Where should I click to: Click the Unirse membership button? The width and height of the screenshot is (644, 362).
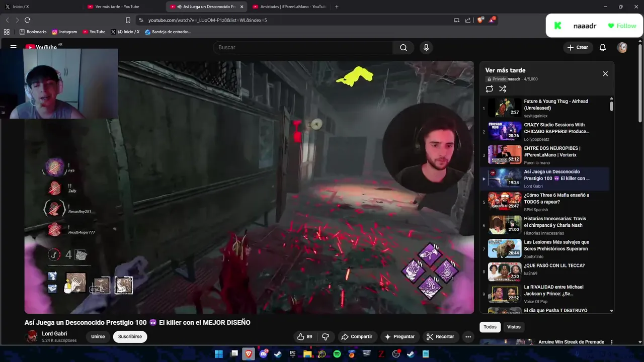(98, 337)
